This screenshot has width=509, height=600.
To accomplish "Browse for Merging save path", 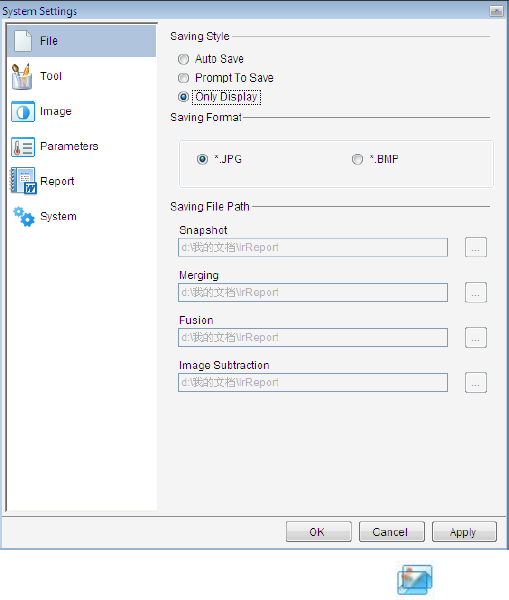I will [x=476, y=292].
